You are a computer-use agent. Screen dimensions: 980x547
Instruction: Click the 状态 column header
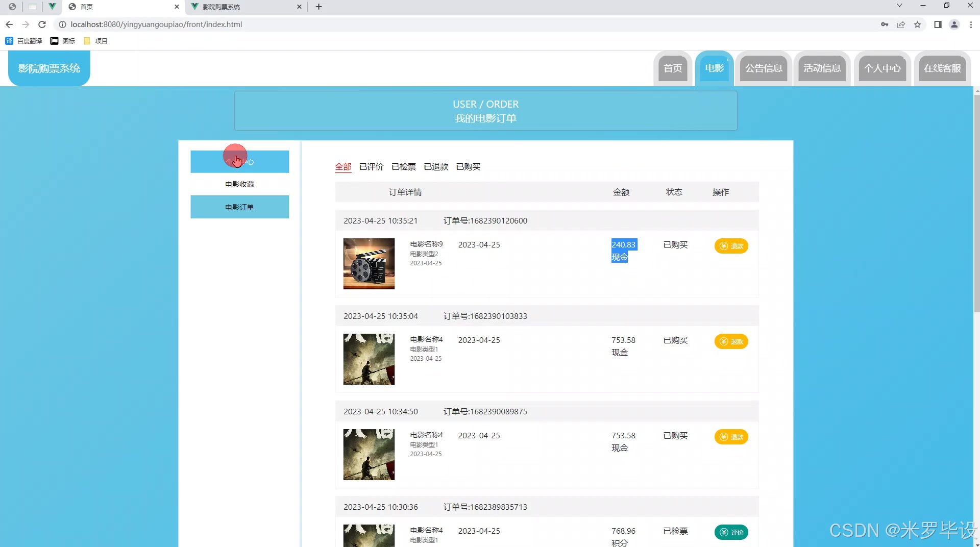(x=674, y=192)
